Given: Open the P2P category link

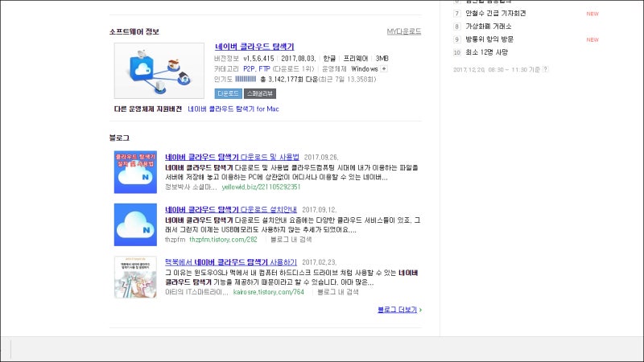Looking at the screenshot, I should click(x=249, y=69).
